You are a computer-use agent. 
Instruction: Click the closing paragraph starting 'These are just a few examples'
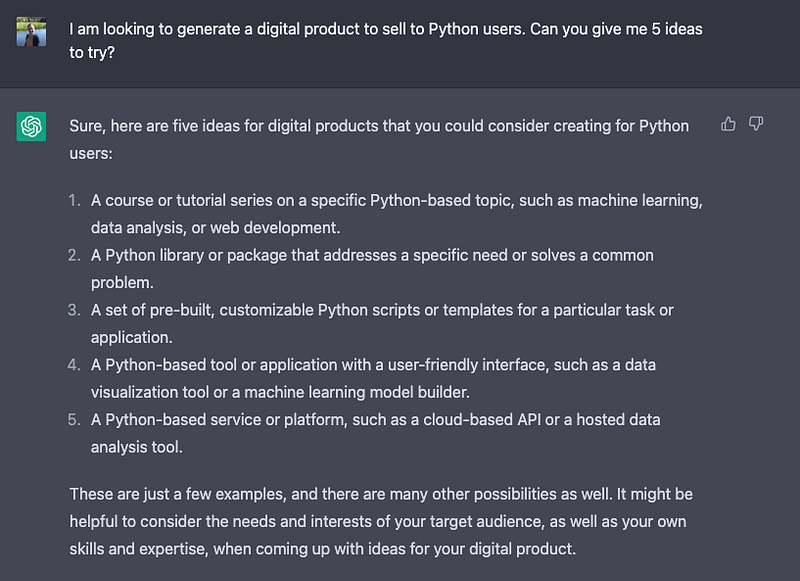(x=381, y=521)
